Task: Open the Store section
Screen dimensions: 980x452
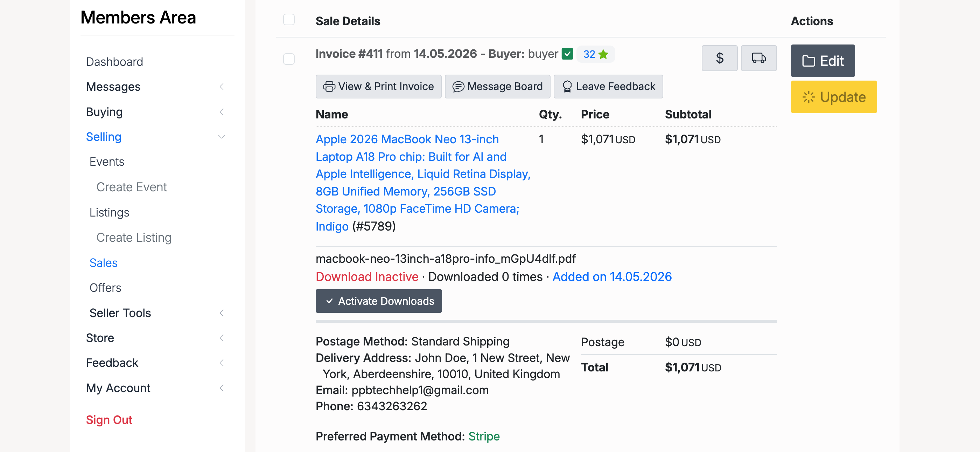Action: click(100, 338)
